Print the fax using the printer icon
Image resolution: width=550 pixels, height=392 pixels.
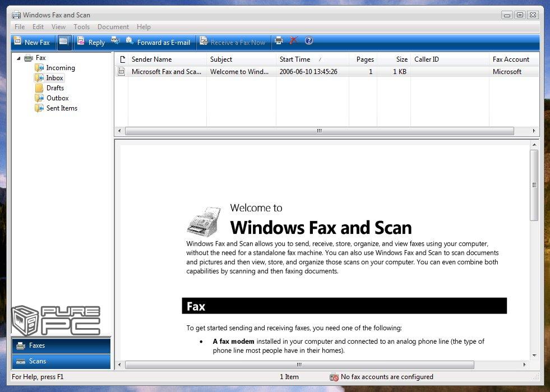click(279, 41)
